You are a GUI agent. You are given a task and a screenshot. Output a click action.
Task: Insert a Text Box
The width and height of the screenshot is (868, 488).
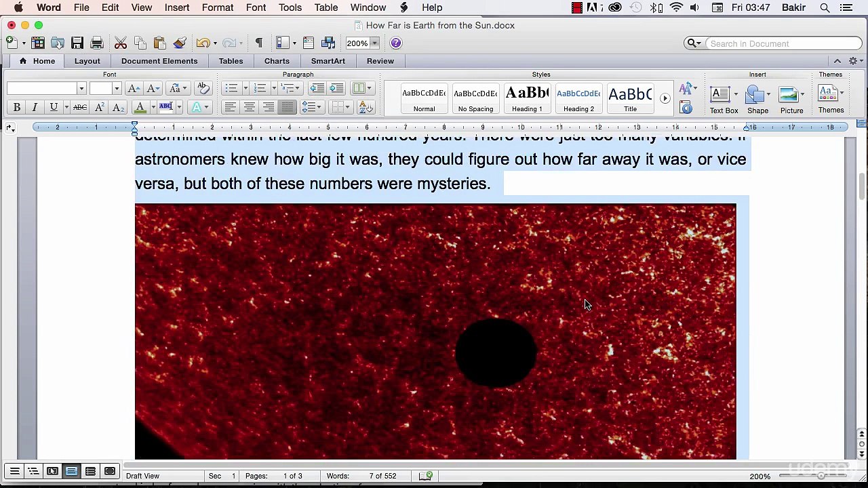[x=724, y=99]
